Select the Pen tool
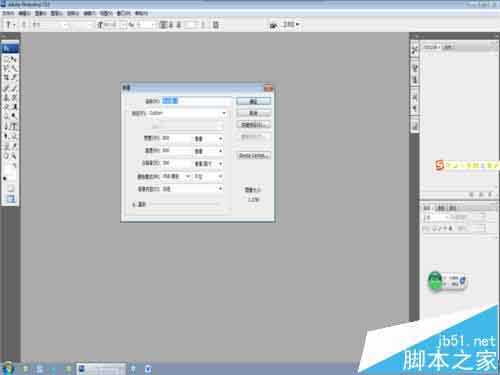This screenshot has width=500, height=375. point(6,126)
